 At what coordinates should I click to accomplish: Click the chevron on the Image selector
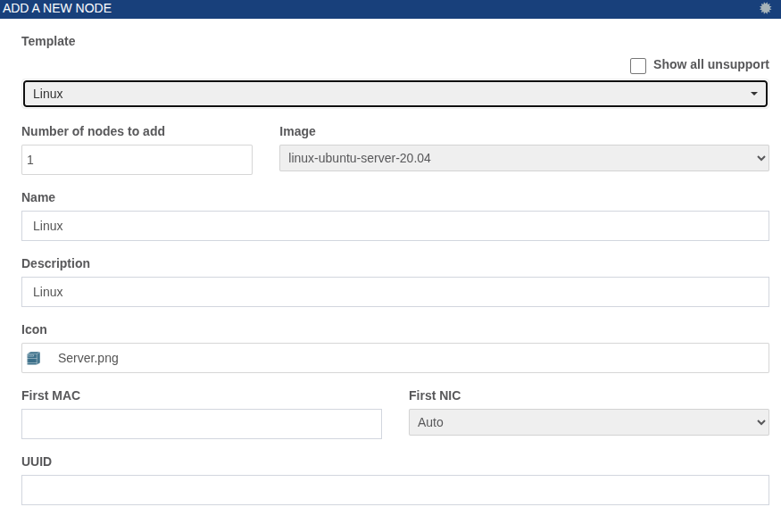tap(760, 158)
